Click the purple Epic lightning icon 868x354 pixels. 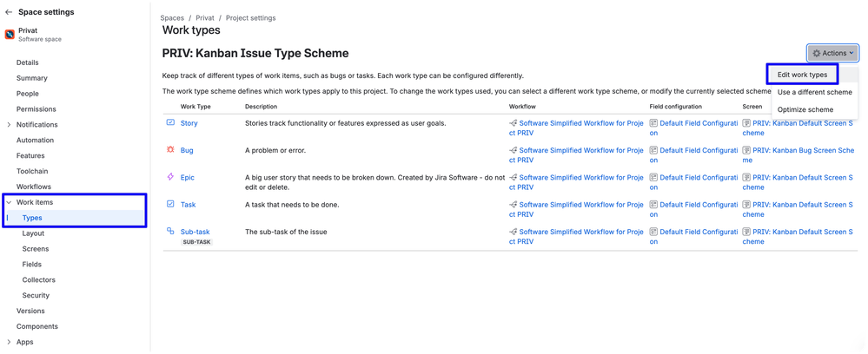tap(170, 177)
